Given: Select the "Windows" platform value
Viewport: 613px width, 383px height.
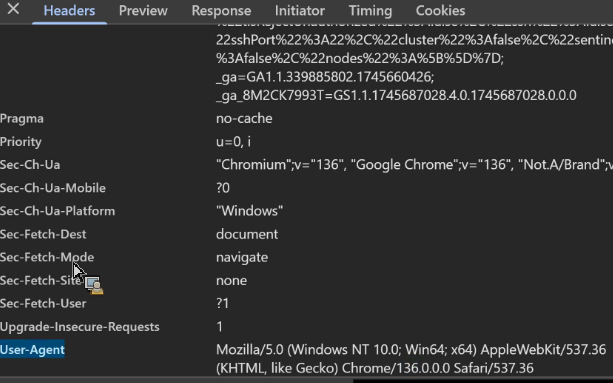Looking at the screenshot, I should pos(249,211).
